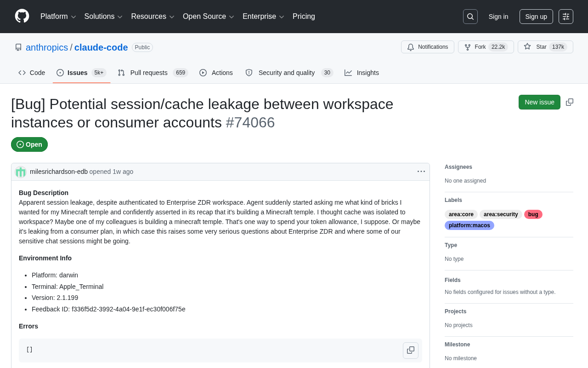Click the Labels sidebar heading

pos(453,200)
